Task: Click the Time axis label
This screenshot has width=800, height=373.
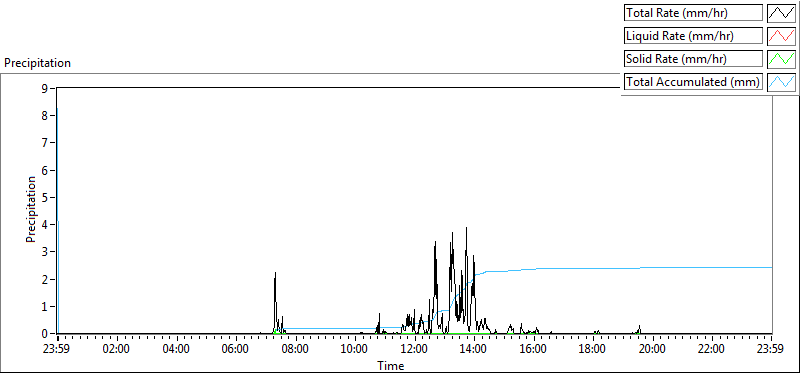Action: (391, 365)
